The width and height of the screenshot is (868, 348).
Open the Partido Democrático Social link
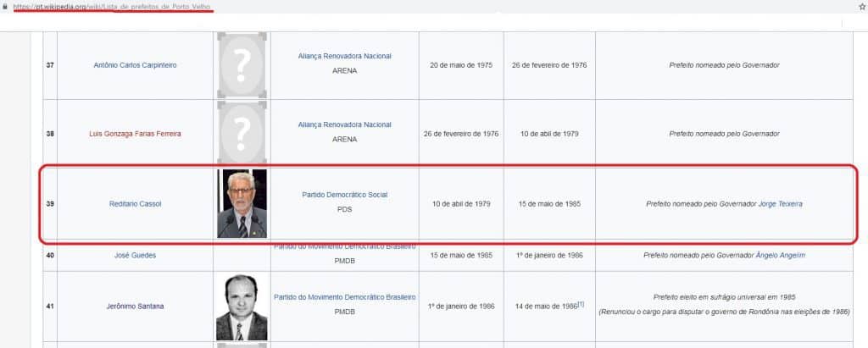[344, 196]
